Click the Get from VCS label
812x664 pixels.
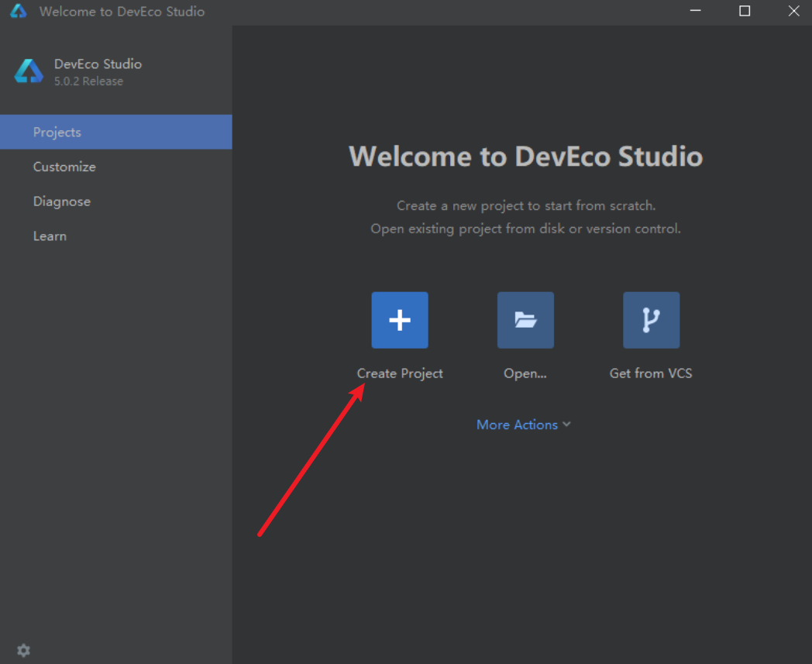(x=651, y=373)
